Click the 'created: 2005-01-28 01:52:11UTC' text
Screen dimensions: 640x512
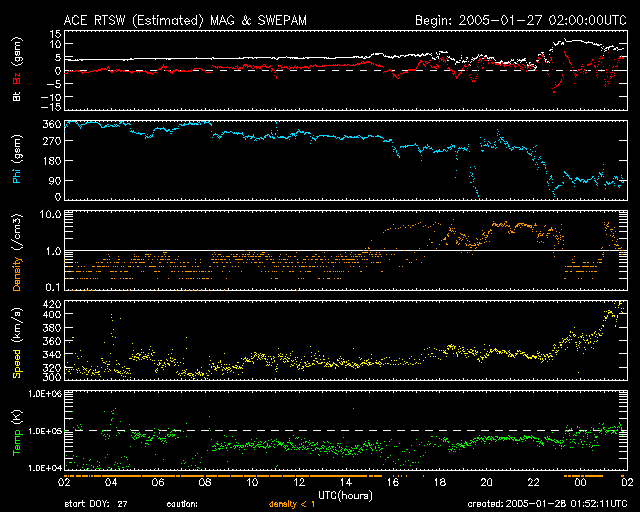pyautogui.click(x=547, y=504)
